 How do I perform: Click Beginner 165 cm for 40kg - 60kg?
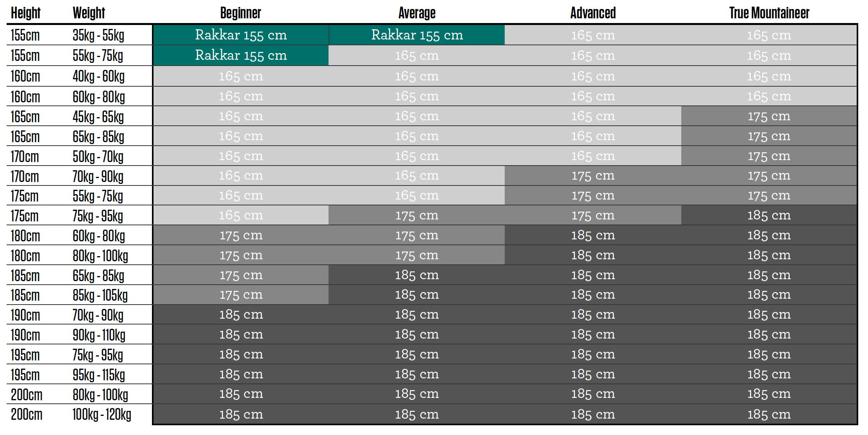241,76
